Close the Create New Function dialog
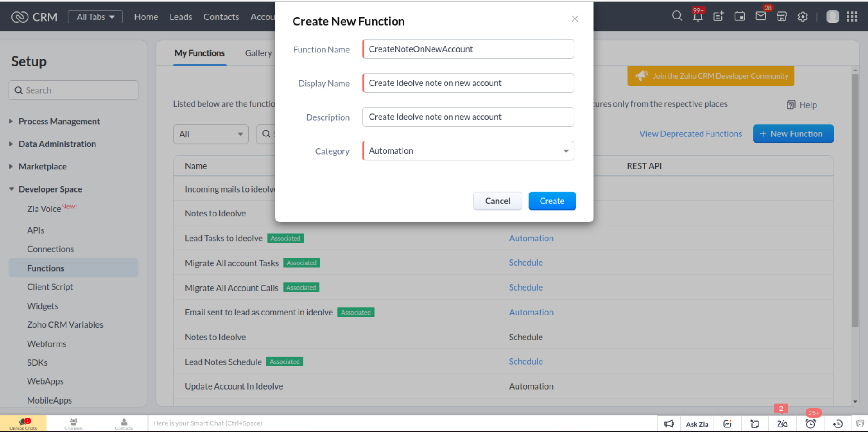Viewport: 868px width, 432px height. 575,19
